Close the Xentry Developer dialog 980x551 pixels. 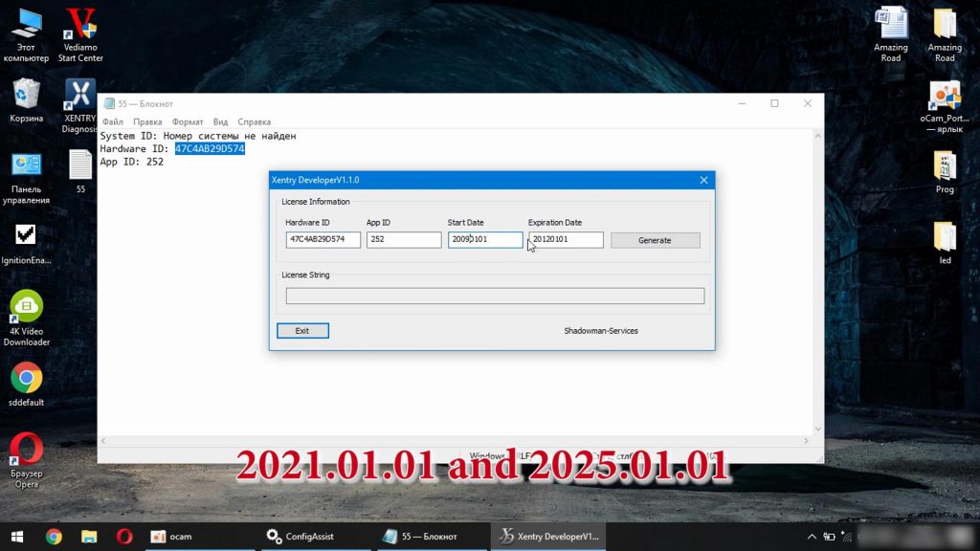point(703,180)
